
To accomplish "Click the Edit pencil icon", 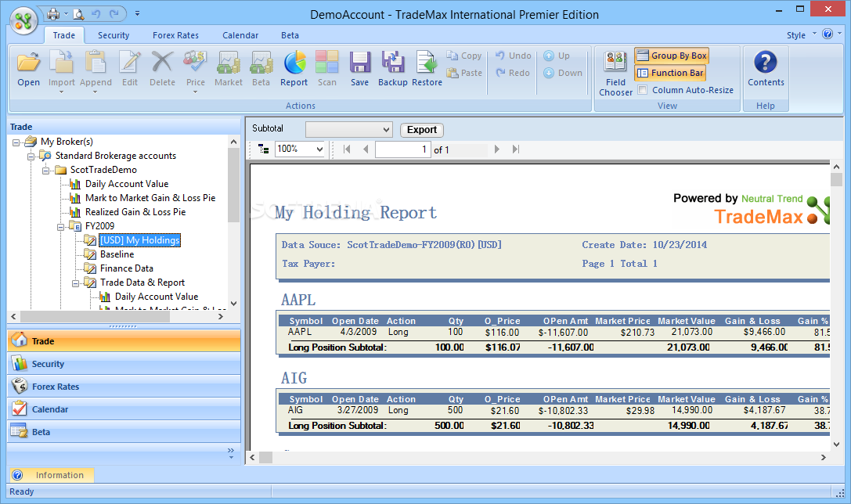I will (130, 63).
